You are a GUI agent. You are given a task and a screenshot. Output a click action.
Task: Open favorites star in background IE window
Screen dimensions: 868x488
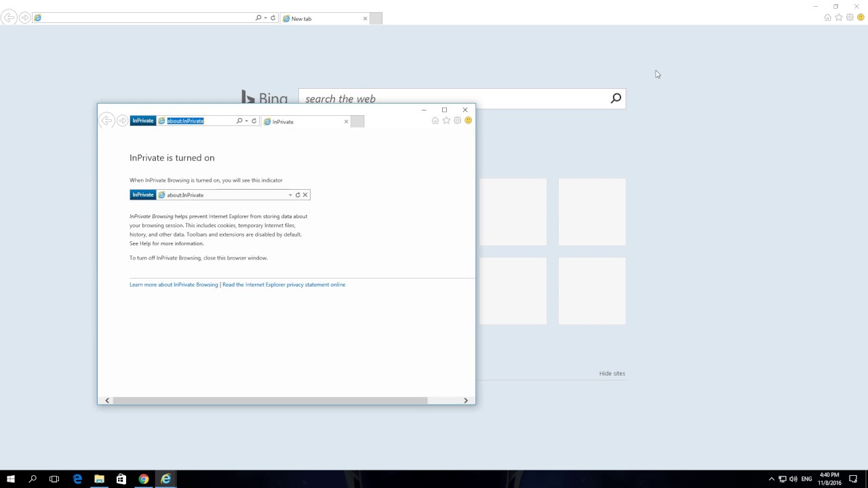tap(839, 18)
